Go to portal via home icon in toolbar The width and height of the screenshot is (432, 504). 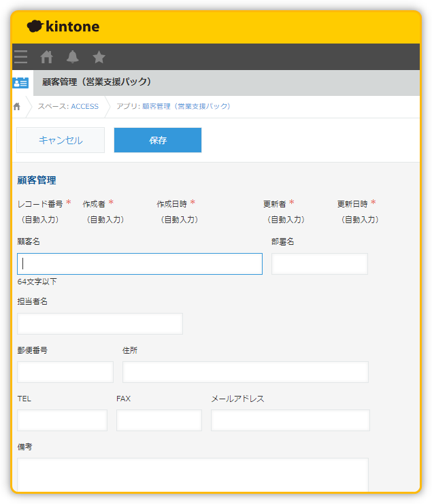click(x=47, y=57)
